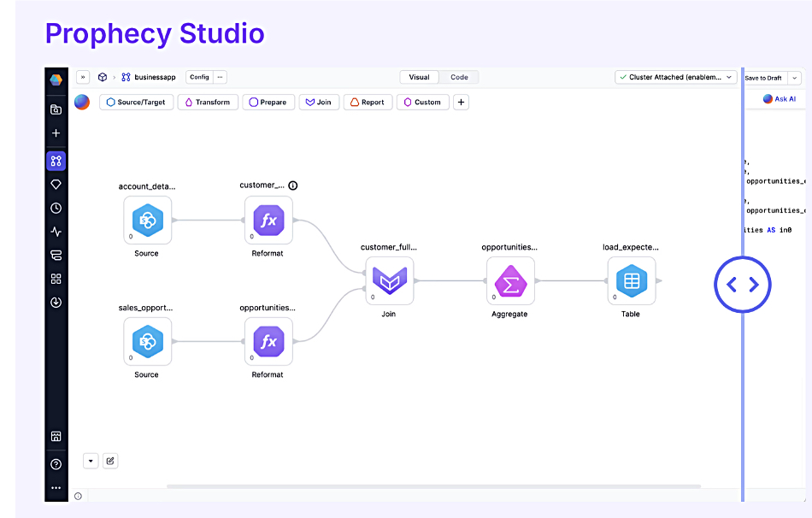This screenshot has height=518, width=812.
Task: Click the circled download arrow sidebar icon
Action: [x=56, y=303]
